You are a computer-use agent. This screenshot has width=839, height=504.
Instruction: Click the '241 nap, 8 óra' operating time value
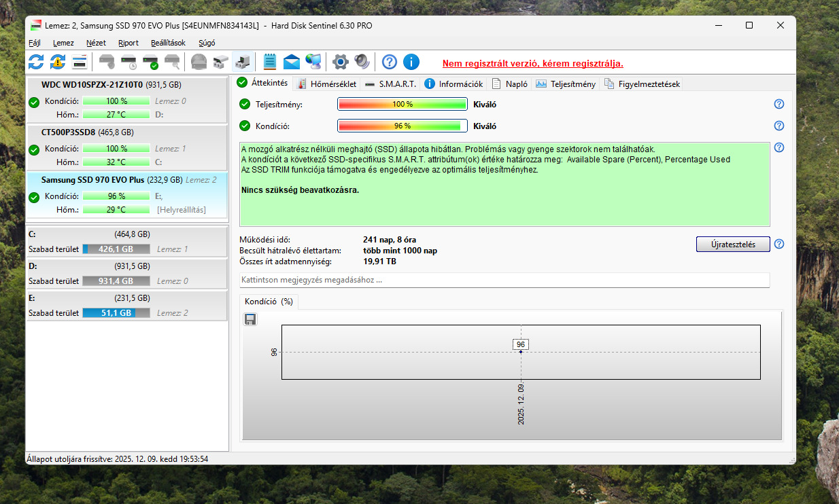390,240
